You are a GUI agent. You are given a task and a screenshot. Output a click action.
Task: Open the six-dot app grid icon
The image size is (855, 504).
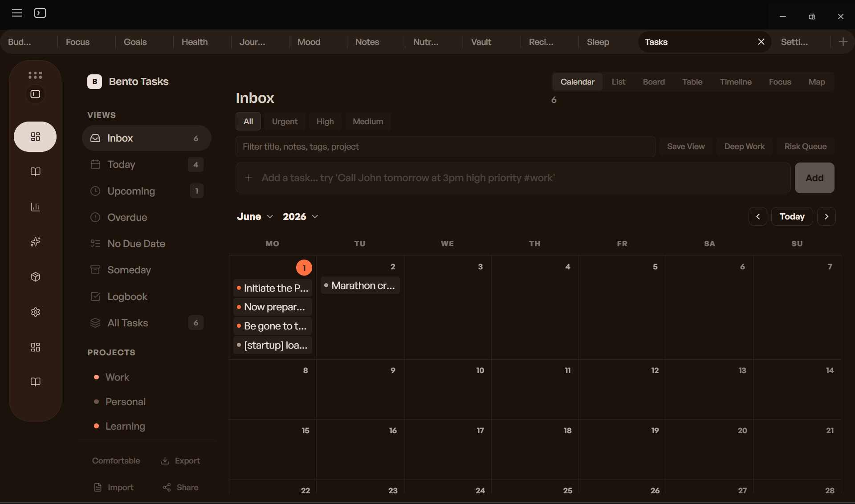35,75
